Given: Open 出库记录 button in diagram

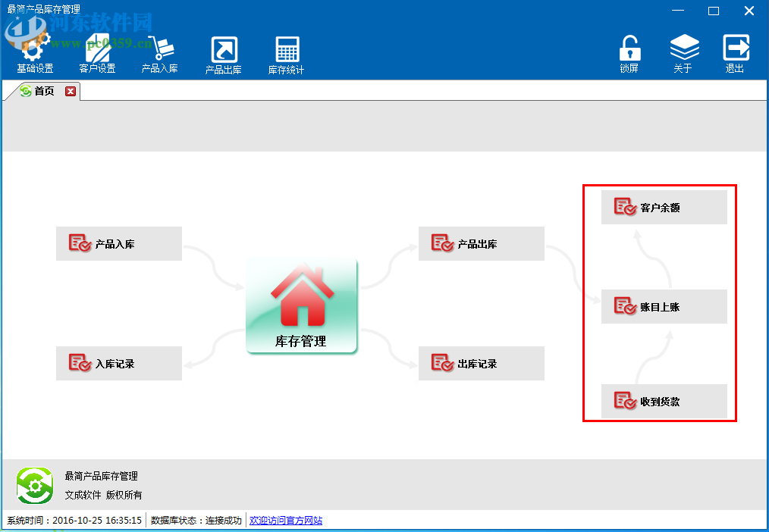Looking at the screenshot, I should (x=481, y=364).
